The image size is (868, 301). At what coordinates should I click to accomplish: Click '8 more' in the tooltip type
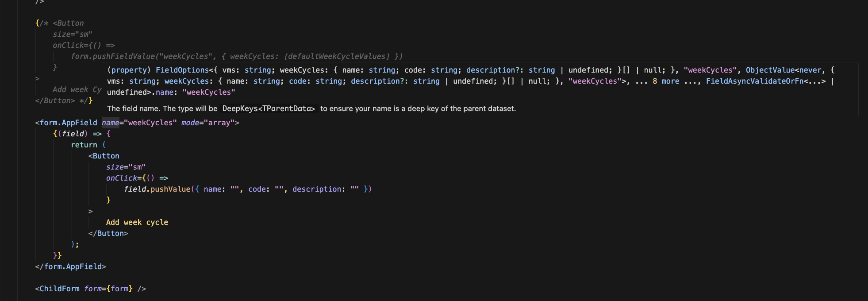click(x=666, y=81)
